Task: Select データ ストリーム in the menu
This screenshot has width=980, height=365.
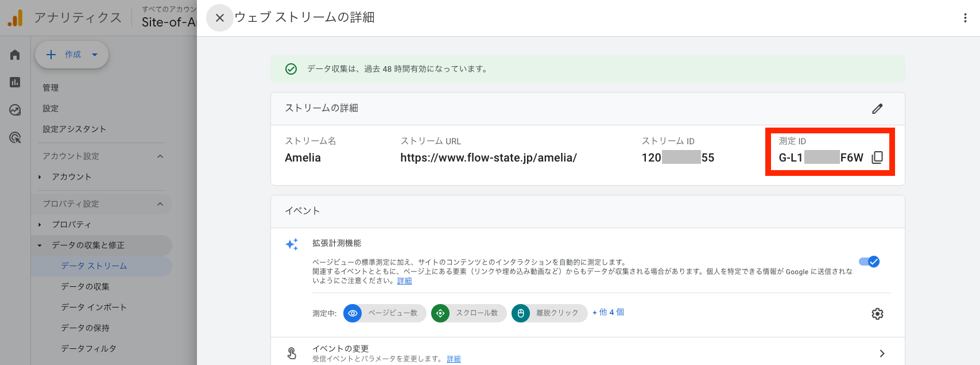Action: point(94,266)
